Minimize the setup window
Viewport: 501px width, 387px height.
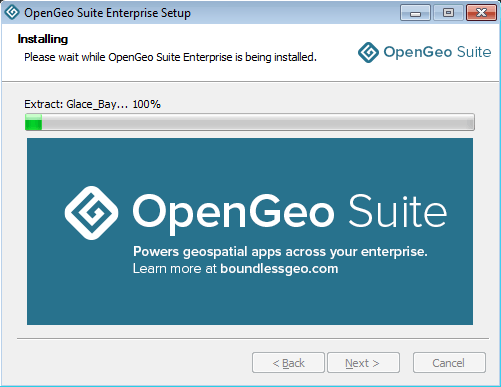pos(415,13)
